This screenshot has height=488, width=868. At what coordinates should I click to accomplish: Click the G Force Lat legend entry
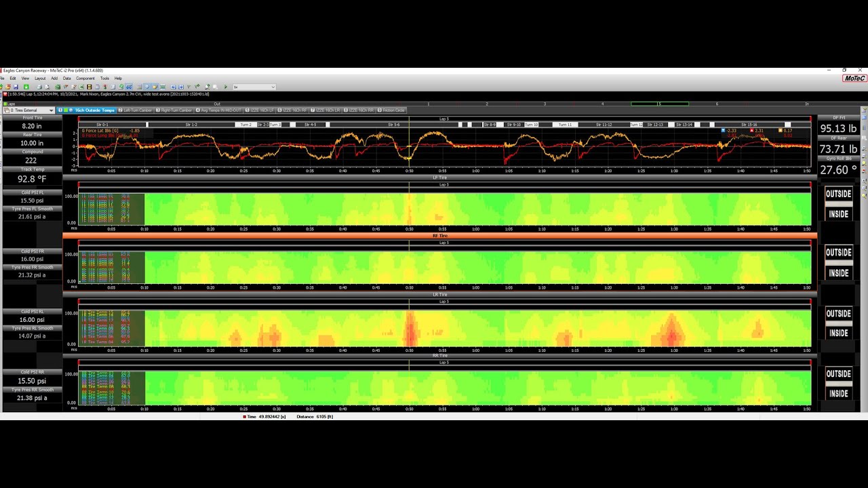(99, 130)
